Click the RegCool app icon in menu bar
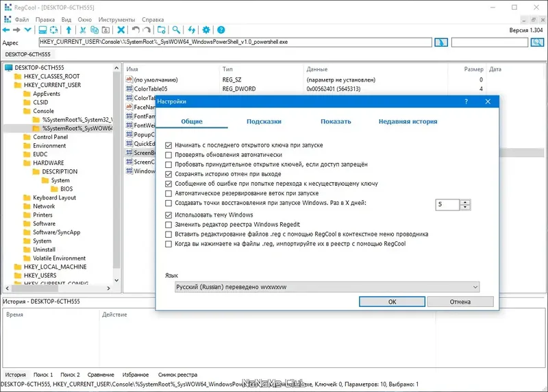This screenshot has width=548, height=392. (x=8, y=19)
